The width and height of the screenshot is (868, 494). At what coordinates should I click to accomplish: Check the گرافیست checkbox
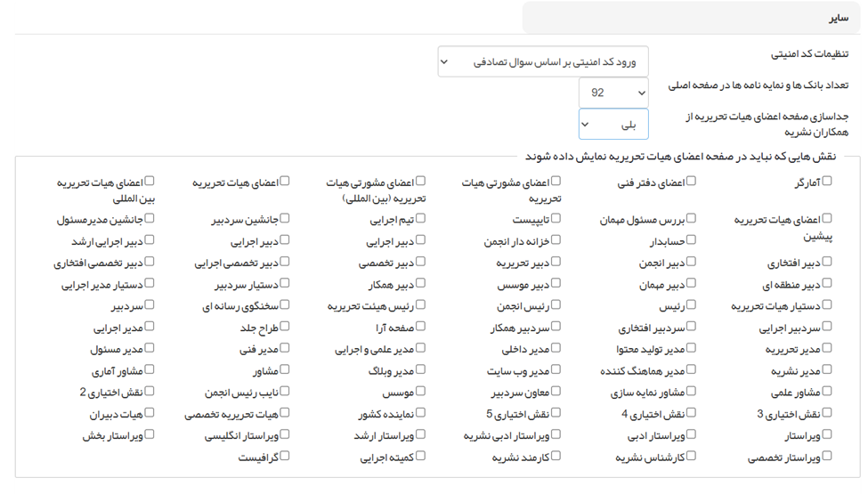coord(285,456)
